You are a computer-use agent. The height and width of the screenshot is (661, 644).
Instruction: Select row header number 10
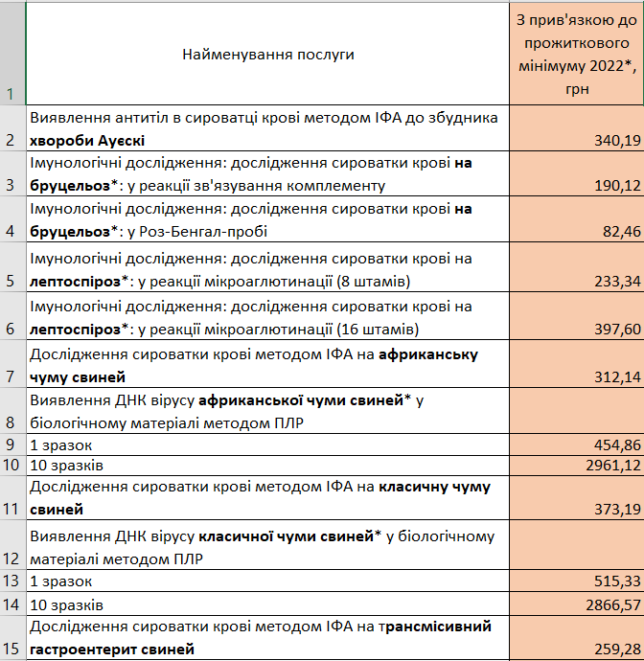pos(11,466)
